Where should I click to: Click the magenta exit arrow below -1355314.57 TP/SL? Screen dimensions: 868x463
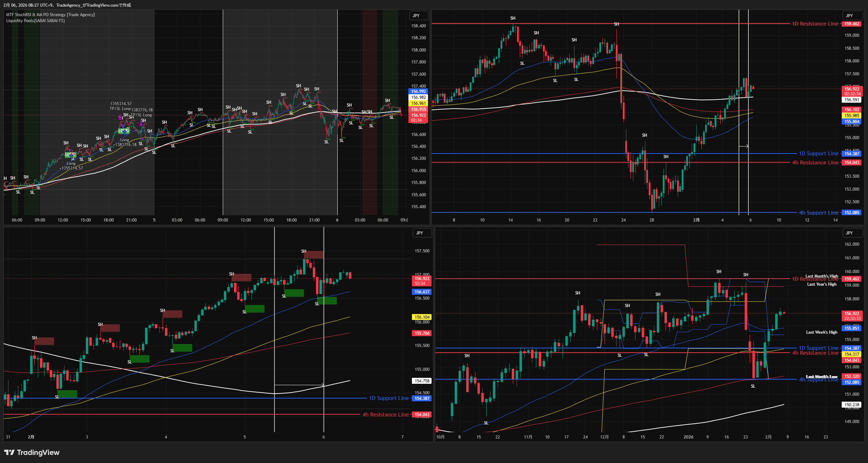point(120,117)
